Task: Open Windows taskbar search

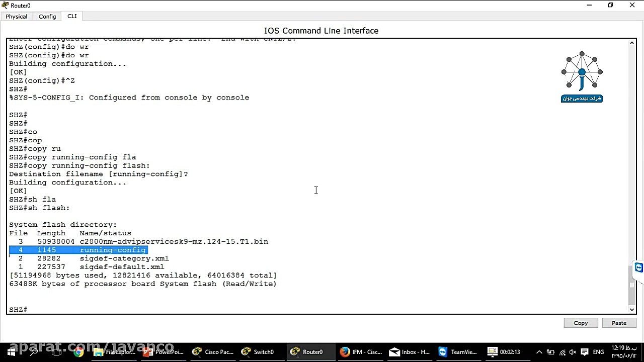Action: [x=34, y=352]
